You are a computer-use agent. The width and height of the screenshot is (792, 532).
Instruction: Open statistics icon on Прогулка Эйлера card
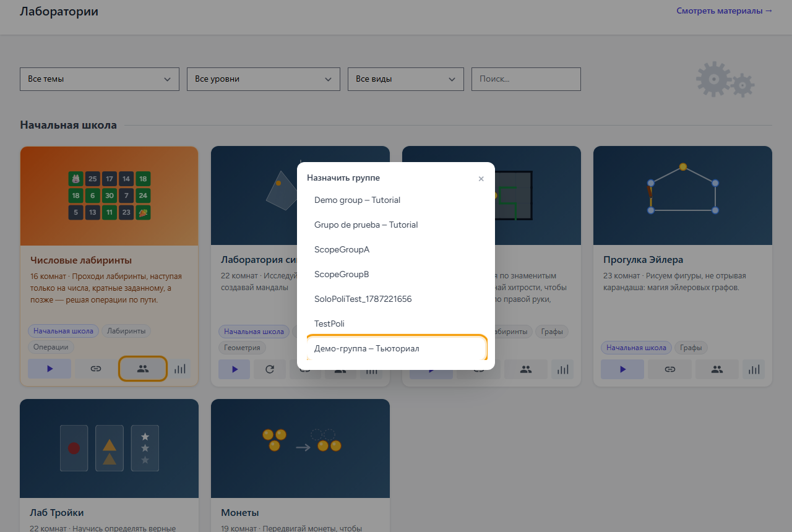coord(754,369)
